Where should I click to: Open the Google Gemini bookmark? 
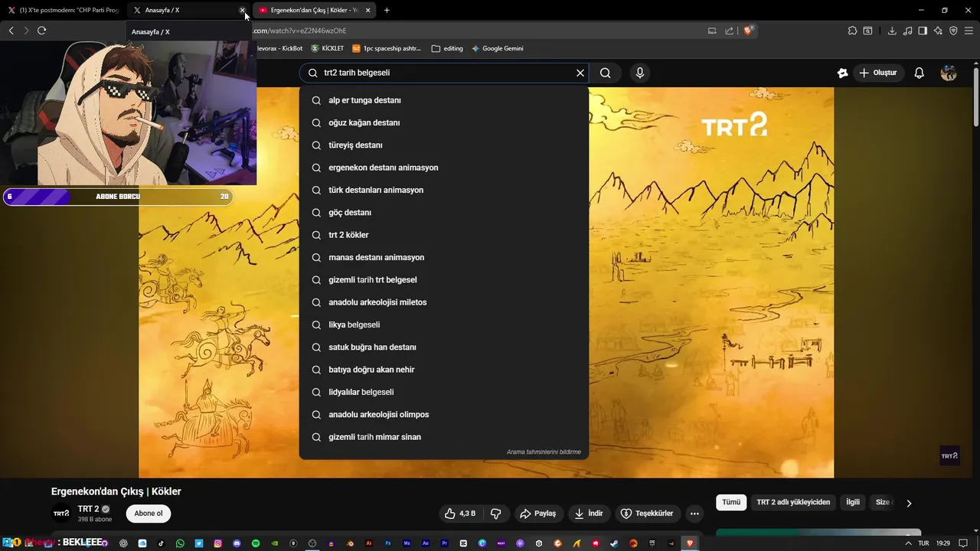(x=498, y=48)
